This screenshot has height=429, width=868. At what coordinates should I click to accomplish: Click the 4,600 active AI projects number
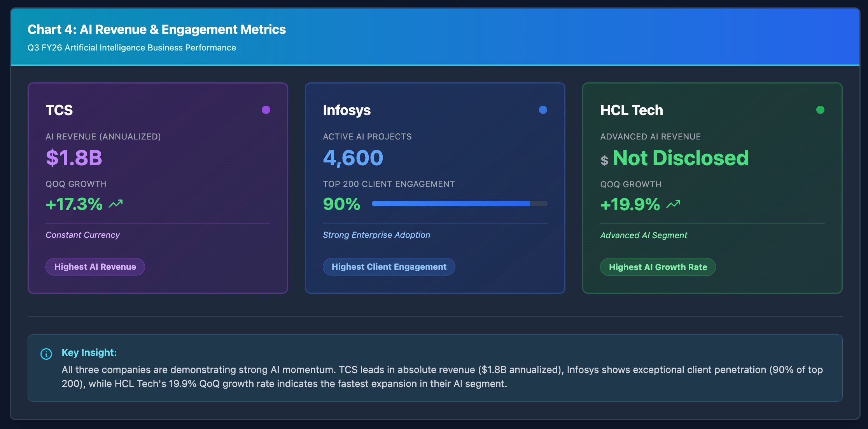pyautogui.click(x=353, y=158)
